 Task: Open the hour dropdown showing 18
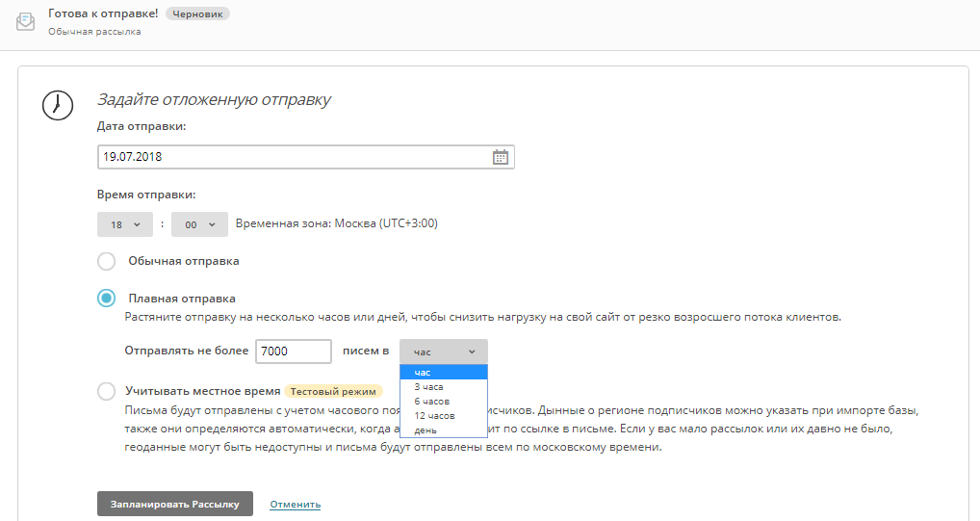(125, 224)
